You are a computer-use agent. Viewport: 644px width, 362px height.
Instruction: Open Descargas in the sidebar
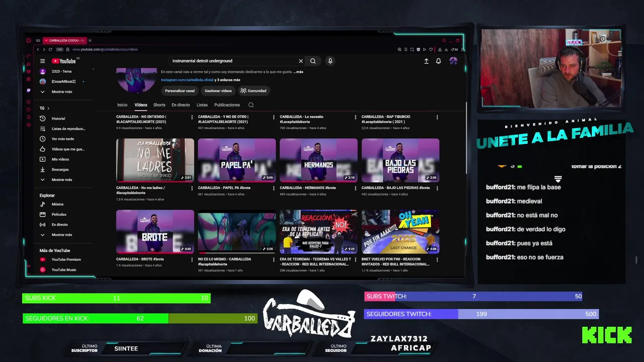tap(54, 169)
